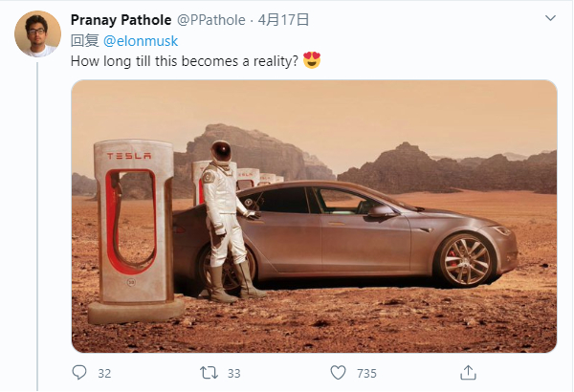574x392 pixels.
Task: Click the 回复 label above the tweet text
Action: [86, 40]
